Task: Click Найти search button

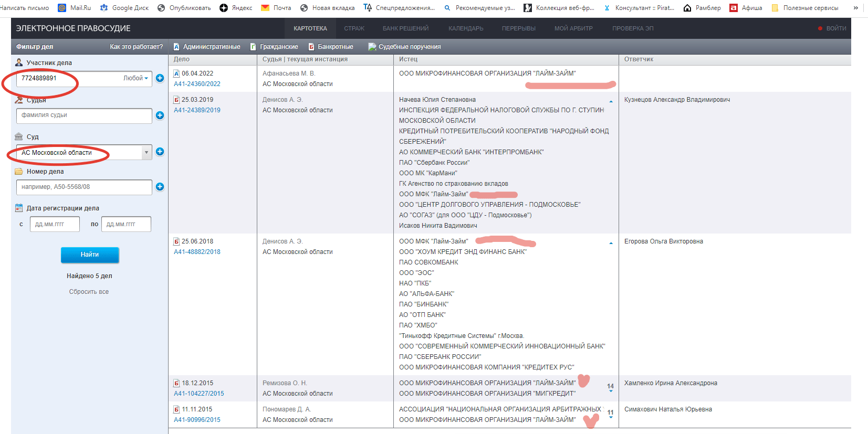Action: coord(90,255)
